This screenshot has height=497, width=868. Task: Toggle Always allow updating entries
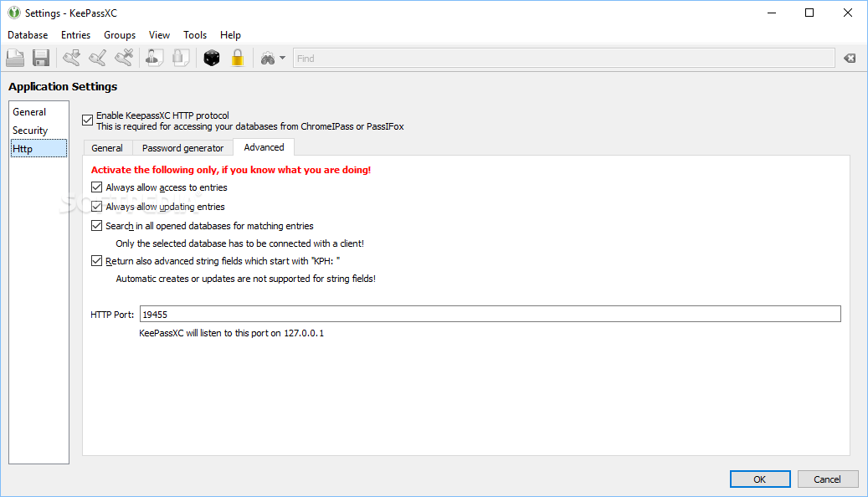(97, 207)
